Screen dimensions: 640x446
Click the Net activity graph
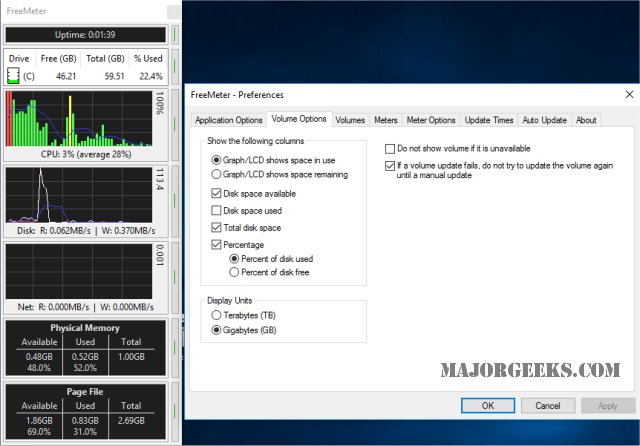pyautogui.click(x=79, y=271)
